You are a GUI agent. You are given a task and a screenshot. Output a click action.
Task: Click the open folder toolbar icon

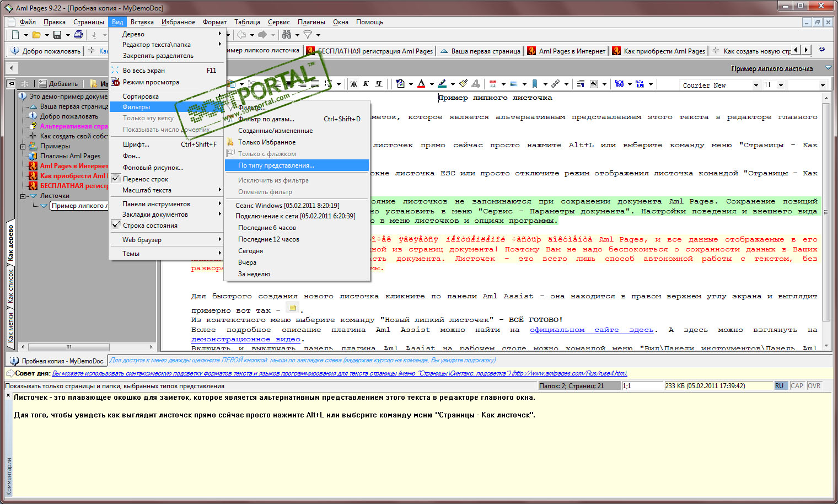36,35
